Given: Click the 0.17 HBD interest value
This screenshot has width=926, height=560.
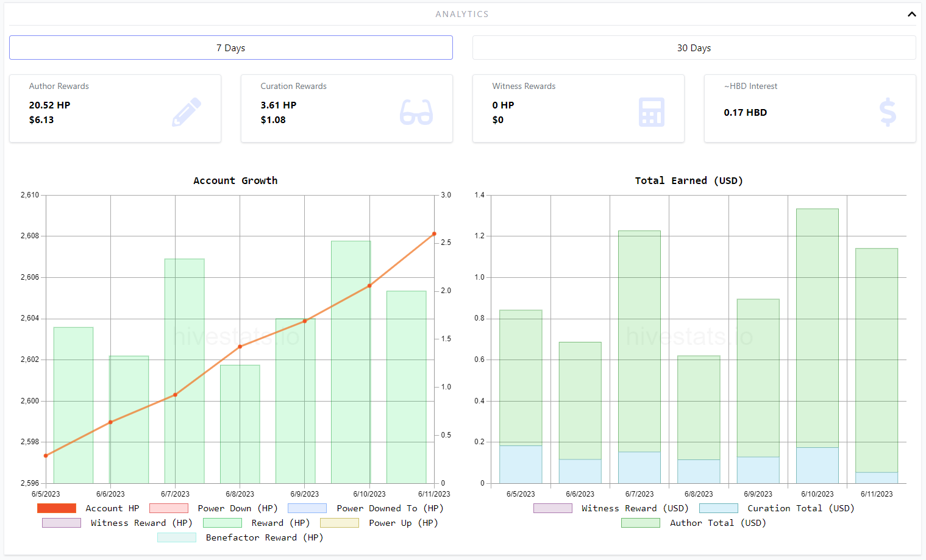Looking at the screenshot, I should tap(746, 112).
